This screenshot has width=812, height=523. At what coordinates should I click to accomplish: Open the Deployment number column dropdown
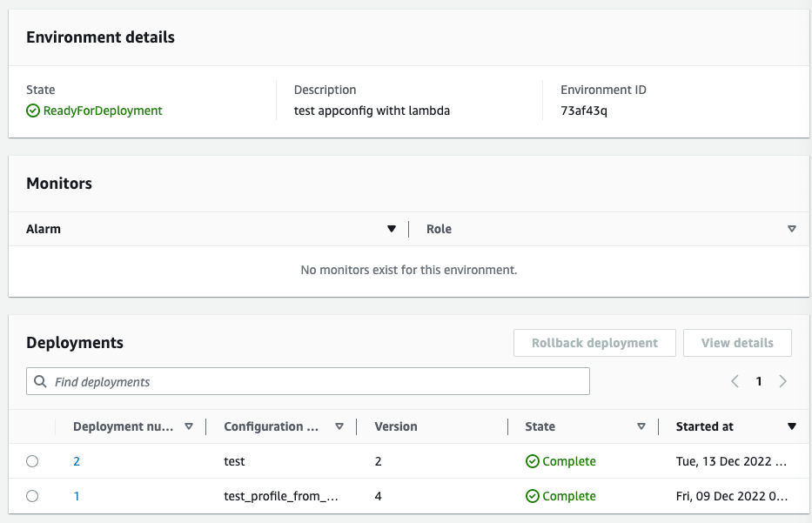point(189,426)
